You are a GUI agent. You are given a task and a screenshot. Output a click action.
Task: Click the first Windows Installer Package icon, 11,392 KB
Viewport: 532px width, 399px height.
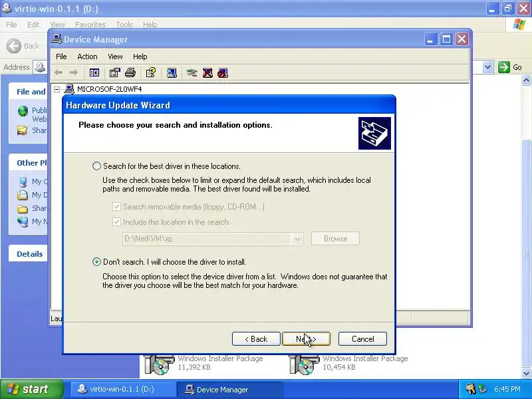[158, 364]
